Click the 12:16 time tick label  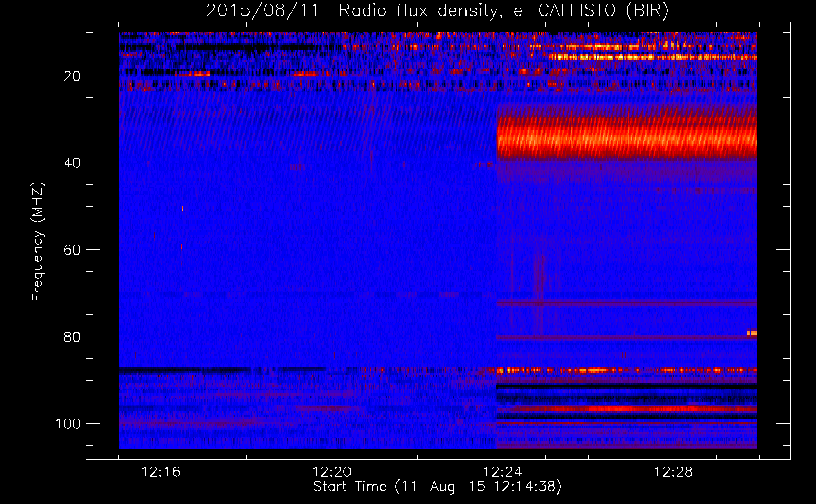[x=161, y=472]
